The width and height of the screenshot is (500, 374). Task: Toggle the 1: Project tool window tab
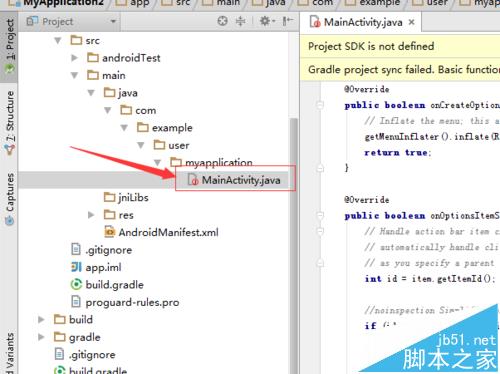click(x=9, y=46)
